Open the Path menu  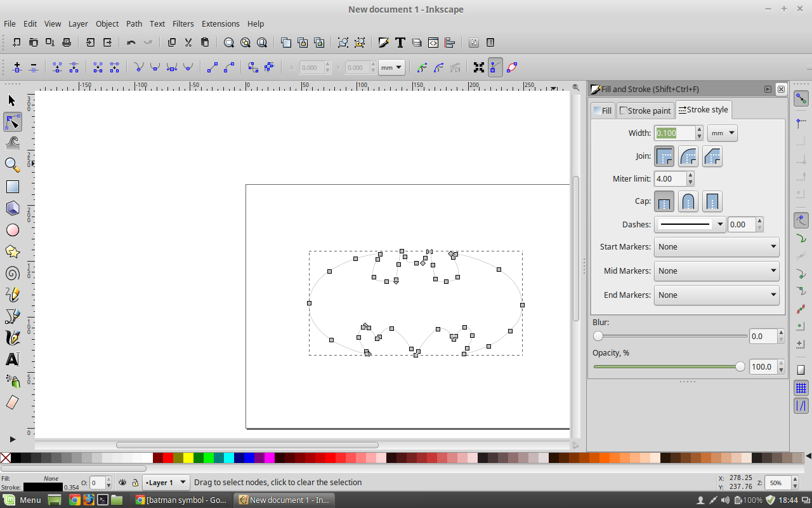(x=134, y=23)
